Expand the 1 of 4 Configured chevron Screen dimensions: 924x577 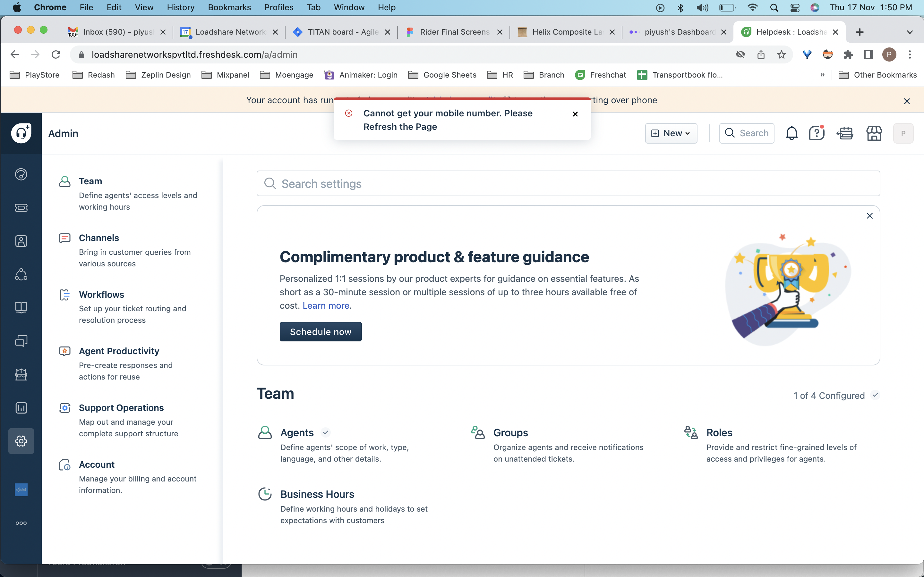coord(875,395)
